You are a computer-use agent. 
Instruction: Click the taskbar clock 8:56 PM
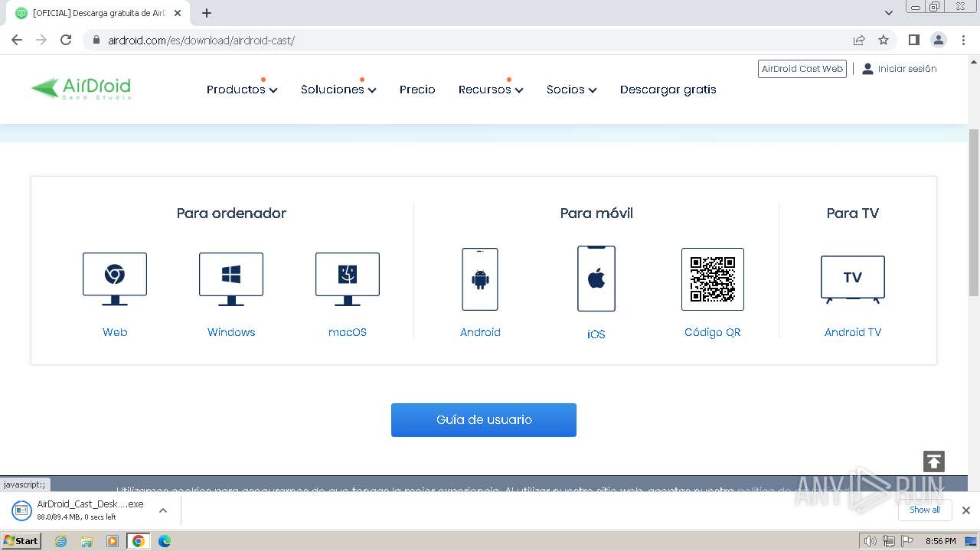pos(940,541)
